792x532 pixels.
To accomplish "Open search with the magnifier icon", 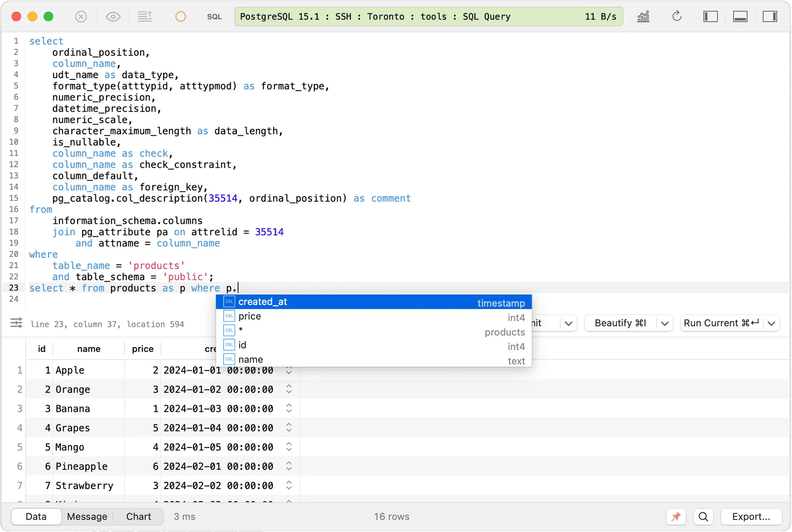I will [703, 517].
